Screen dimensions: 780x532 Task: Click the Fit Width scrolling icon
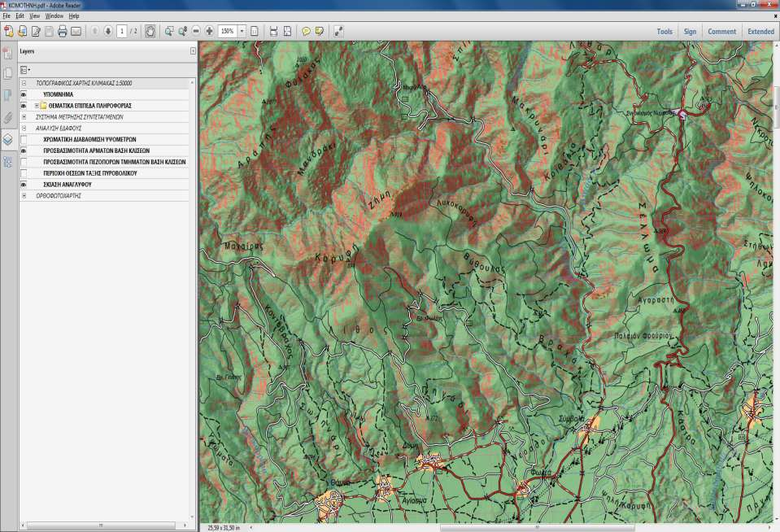273,32
